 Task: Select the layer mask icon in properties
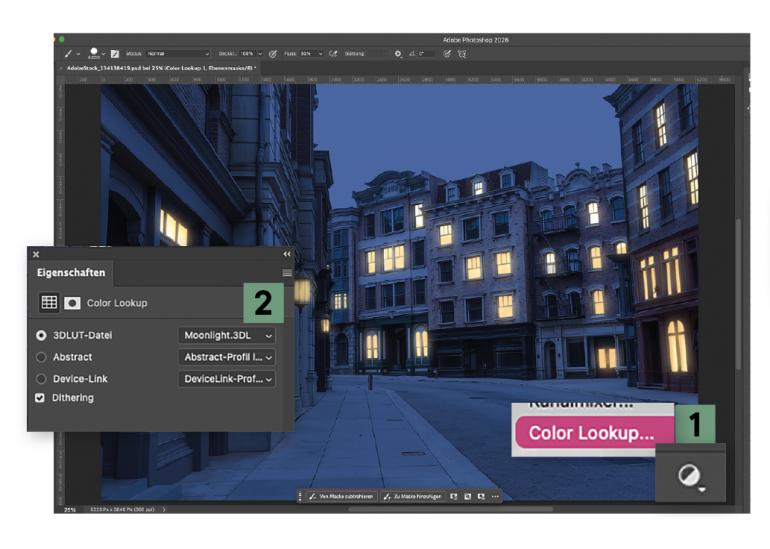[72, 303]
